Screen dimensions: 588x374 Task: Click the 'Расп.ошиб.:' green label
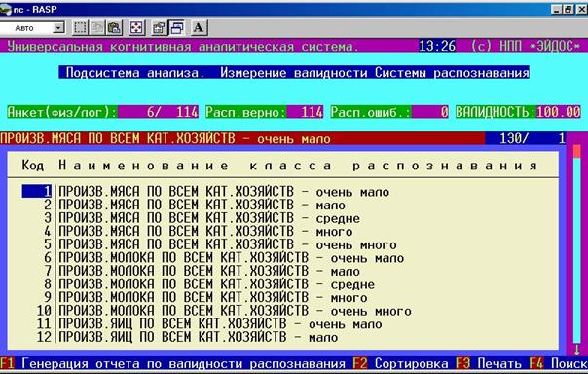pos(371,112)
